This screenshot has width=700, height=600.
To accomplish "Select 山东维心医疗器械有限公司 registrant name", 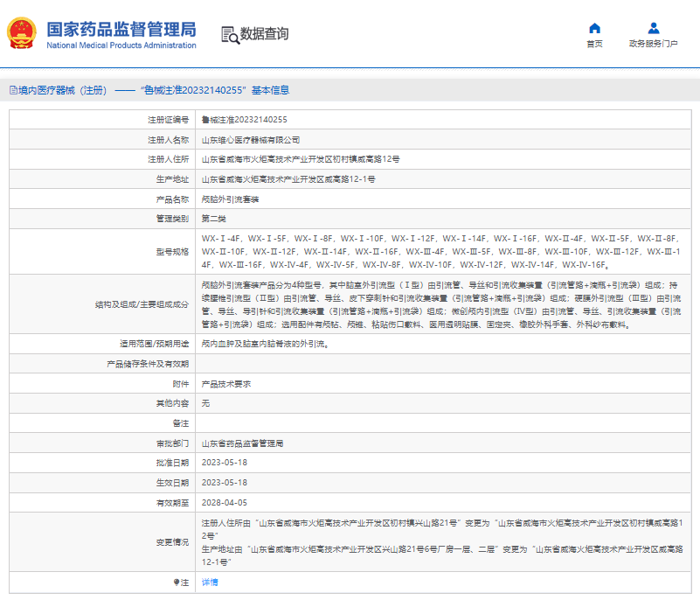I will coord(251,140).
